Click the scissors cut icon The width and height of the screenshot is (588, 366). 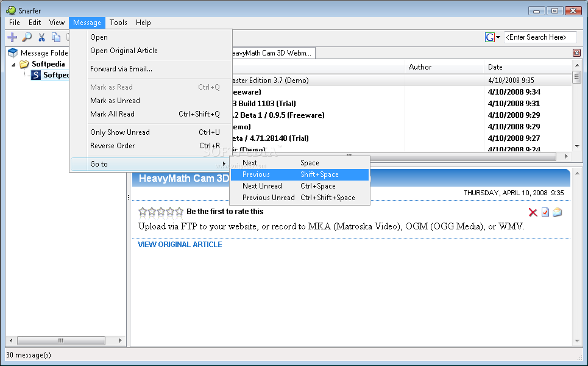coord(41,37)
